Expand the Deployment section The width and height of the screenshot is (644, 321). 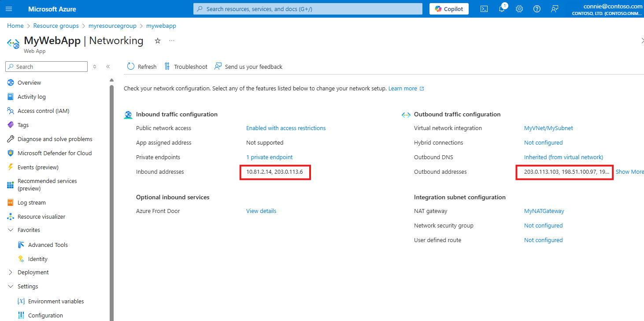click(x=11, y=272)
